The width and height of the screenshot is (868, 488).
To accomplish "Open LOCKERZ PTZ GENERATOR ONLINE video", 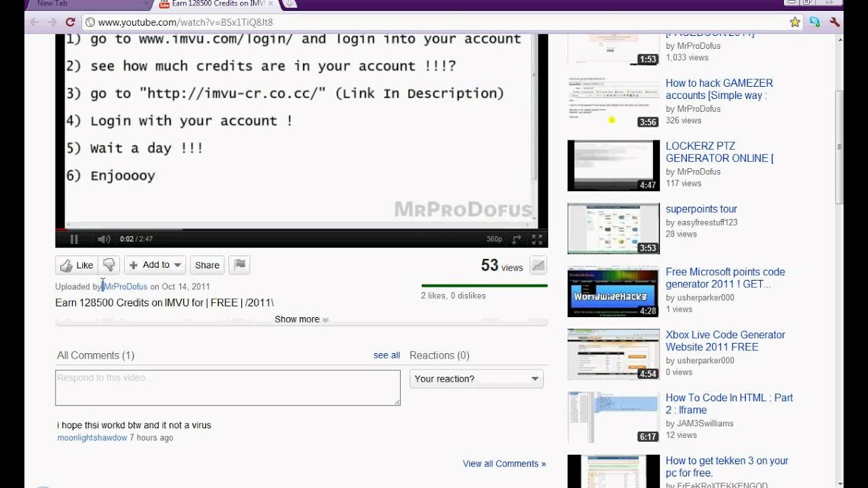I will (x=720, y=152).
